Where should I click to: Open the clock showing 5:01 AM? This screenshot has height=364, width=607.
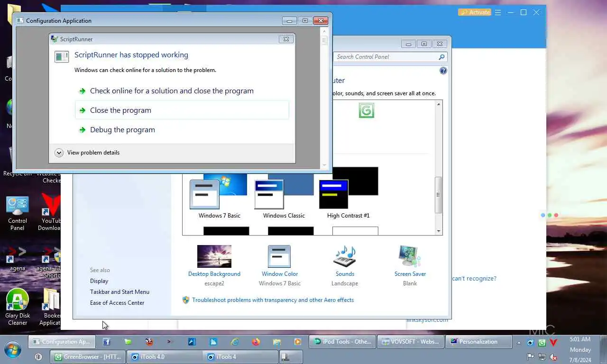pos(580,350)
